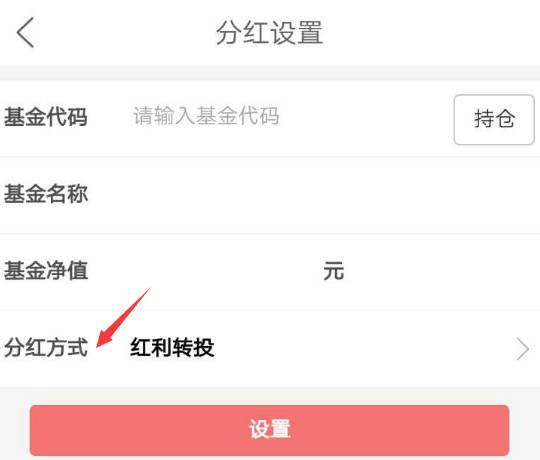The height and width of the screenshot is (460, 540).
Task: Open the 持仓 holdings list
Action: 494,119
